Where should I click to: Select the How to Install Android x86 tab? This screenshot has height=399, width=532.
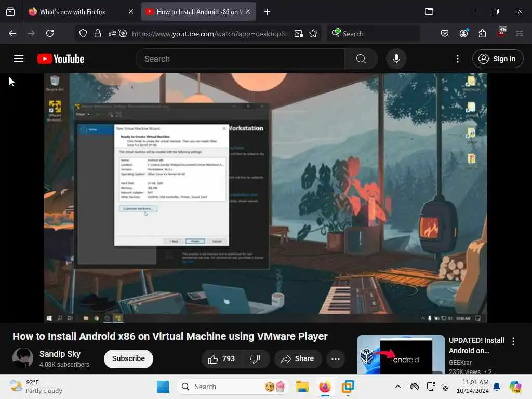click(198, 12)
